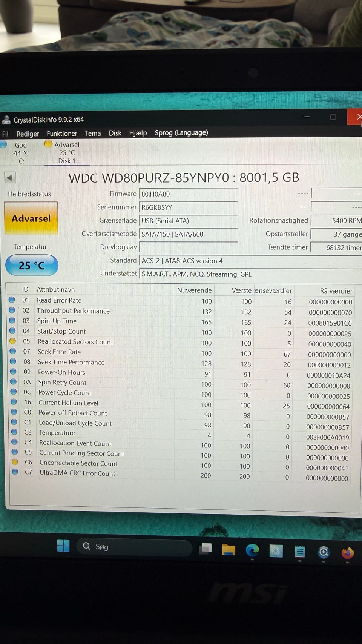Viewport: 362px width, 644px height.
Task: Open File Explorer from the taskbar
Action: pyautogui.click(x=229, y=550)
